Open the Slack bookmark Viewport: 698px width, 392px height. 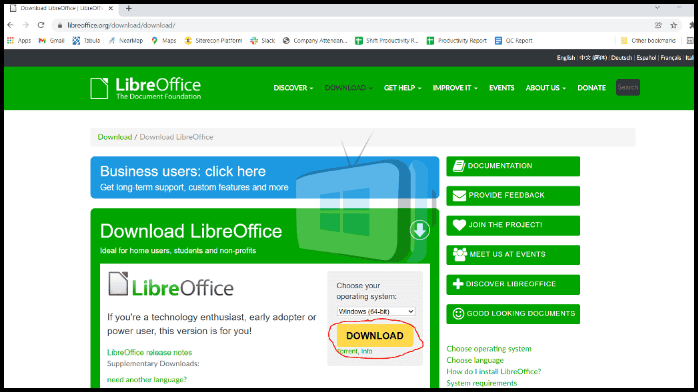click(263, 40)
